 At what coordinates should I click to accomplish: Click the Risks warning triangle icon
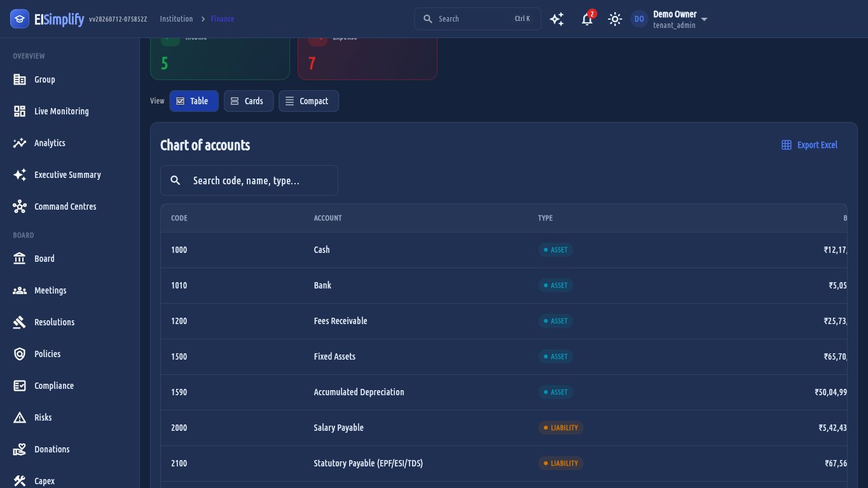point(20,417)
